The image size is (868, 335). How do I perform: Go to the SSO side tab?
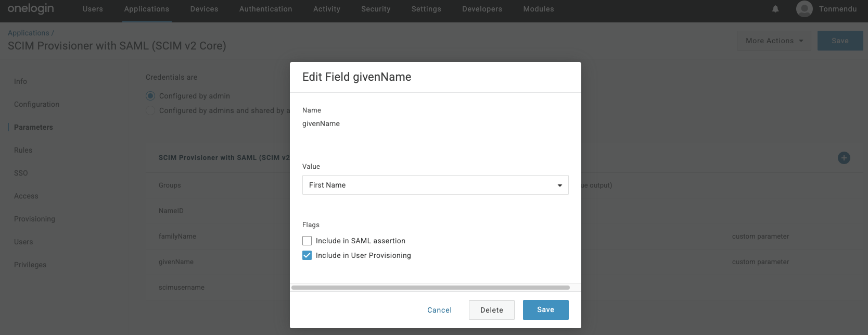point(21,173)
